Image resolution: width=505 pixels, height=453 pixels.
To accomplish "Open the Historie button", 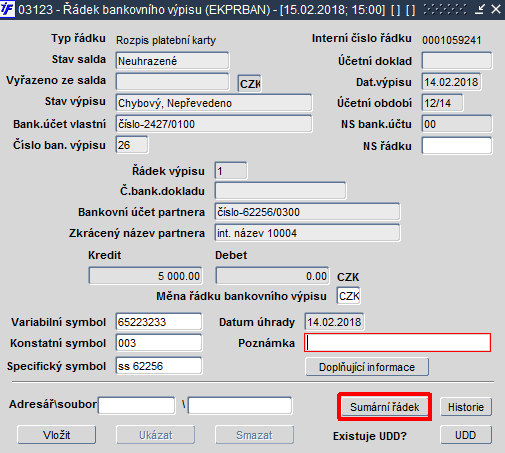I will pos(466,407).
